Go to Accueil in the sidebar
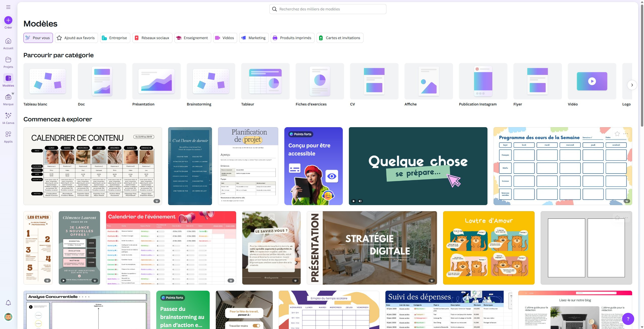This screenshot has width=644, height=329. pos(8,43)
